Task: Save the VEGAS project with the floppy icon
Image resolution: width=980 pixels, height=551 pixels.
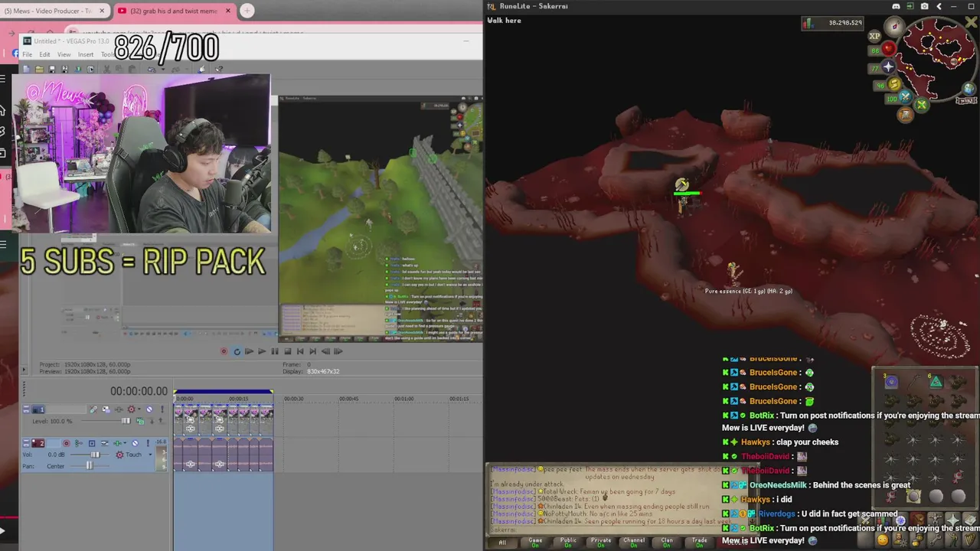Action: (52, 69)
